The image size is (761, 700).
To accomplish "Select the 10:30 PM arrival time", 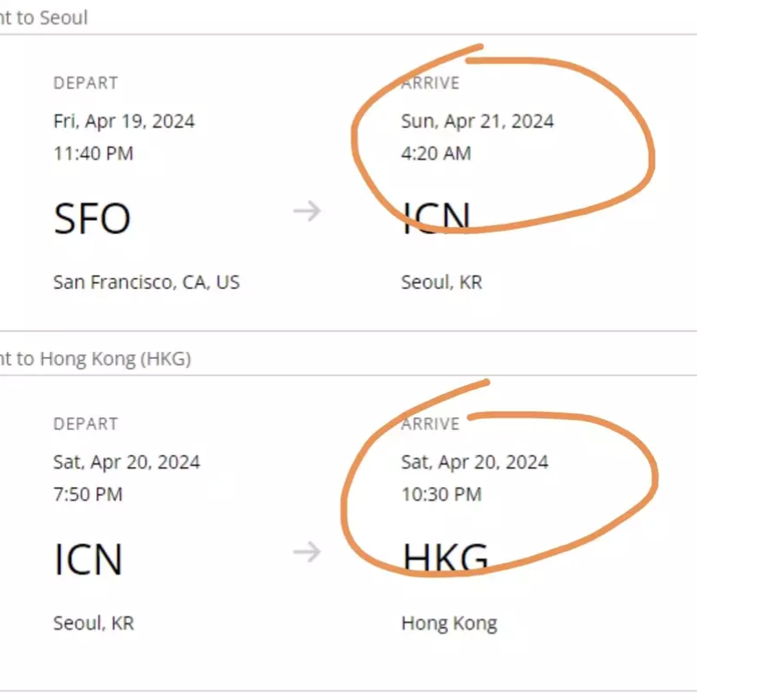I will tap(441, 495).
